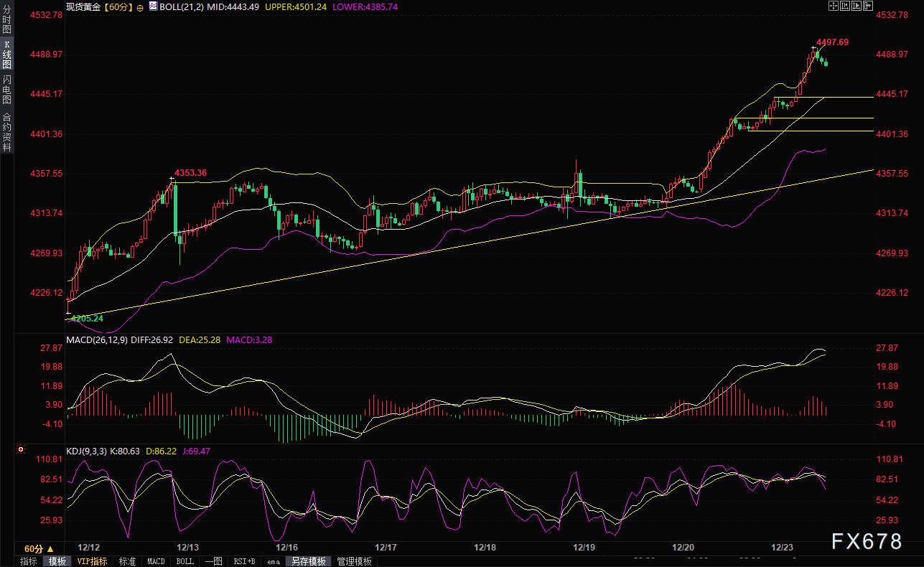This screenshot has width=924, height=567.
Task: Click the panel expand arrow icon at top right
Action: coord(869,6)
